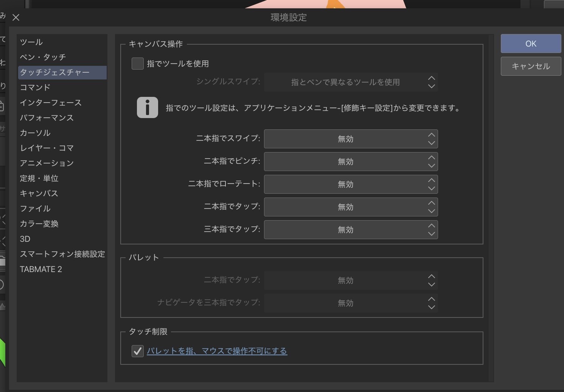Go to インターフェース settings
The width and height of the screenshot is (564, 392).
click(51, 103)
